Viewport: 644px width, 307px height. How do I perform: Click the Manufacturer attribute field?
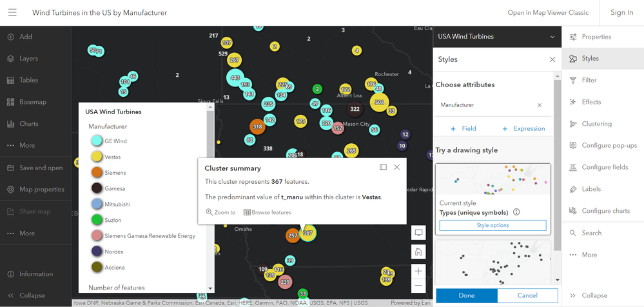[492, 105]
